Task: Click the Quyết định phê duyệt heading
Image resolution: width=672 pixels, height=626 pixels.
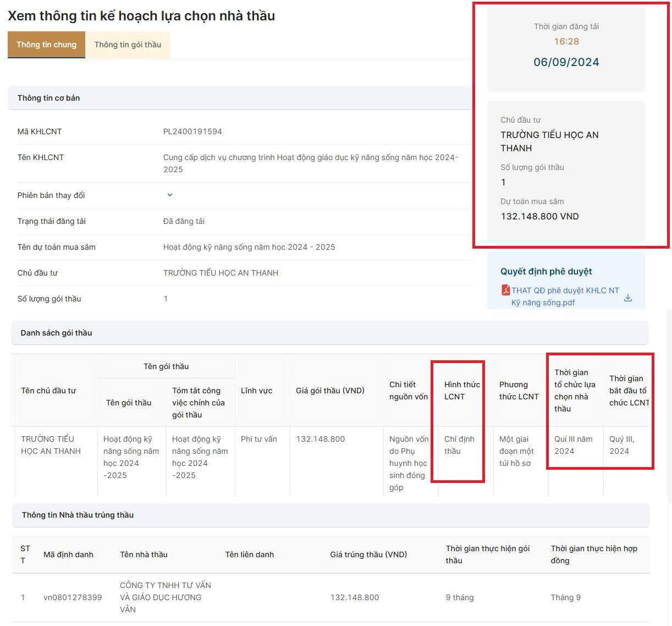Action: [x=546, y=271]
